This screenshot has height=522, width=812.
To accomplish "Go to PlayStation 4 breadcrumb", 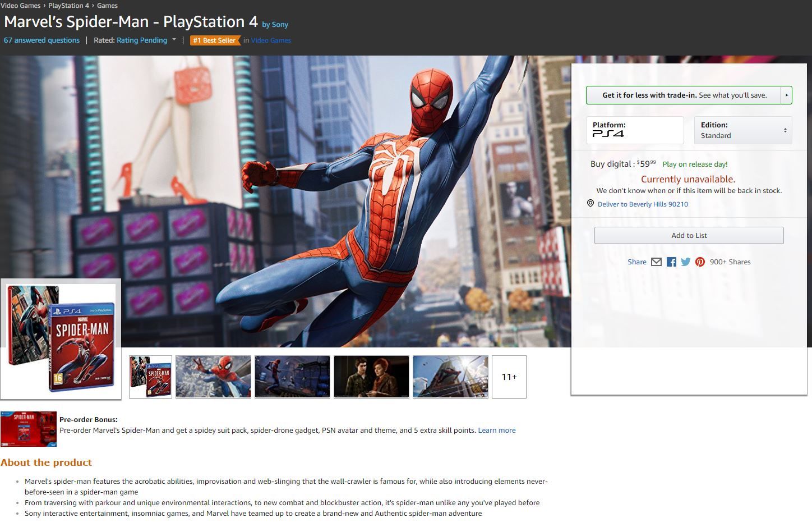I will (x=68, y=6).
